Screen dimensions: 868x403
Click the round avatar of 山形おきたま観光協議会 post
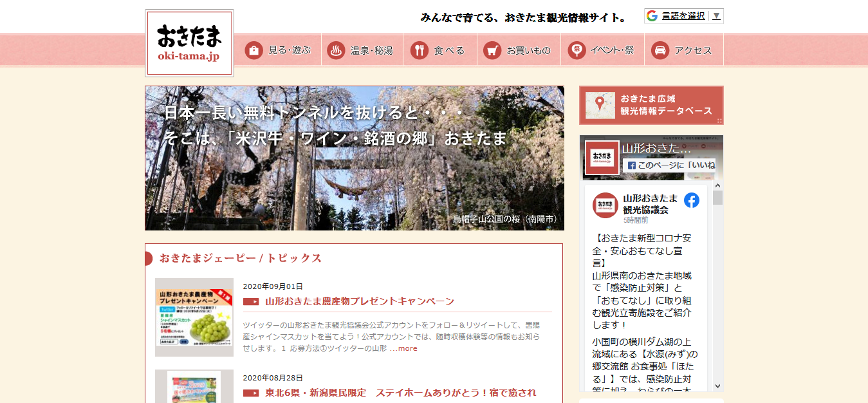(605, 205)
